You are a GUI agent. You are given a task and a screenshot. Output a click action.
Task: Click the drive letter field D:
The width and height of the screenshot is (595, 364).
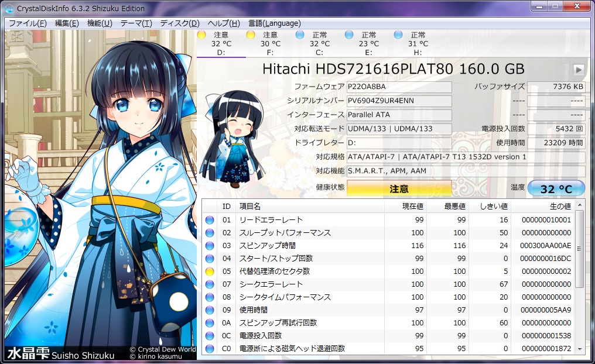pyautogui.click(x=399, y=143)
